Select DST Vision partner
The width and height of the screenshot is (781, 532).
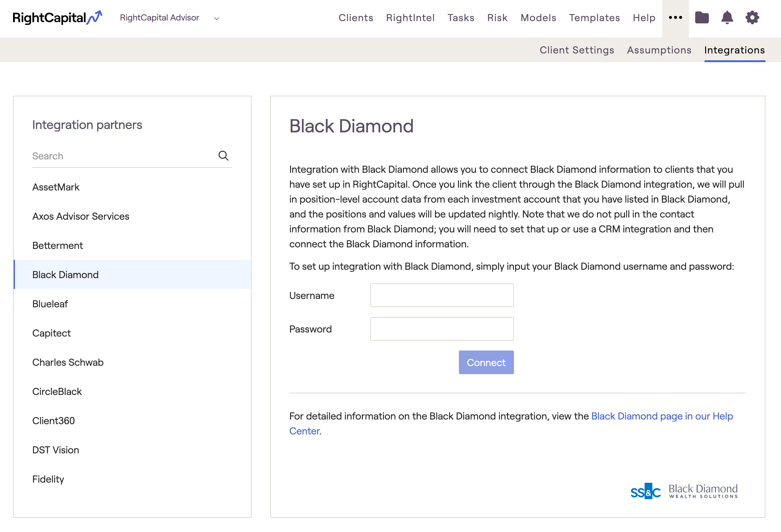(132, 450)
